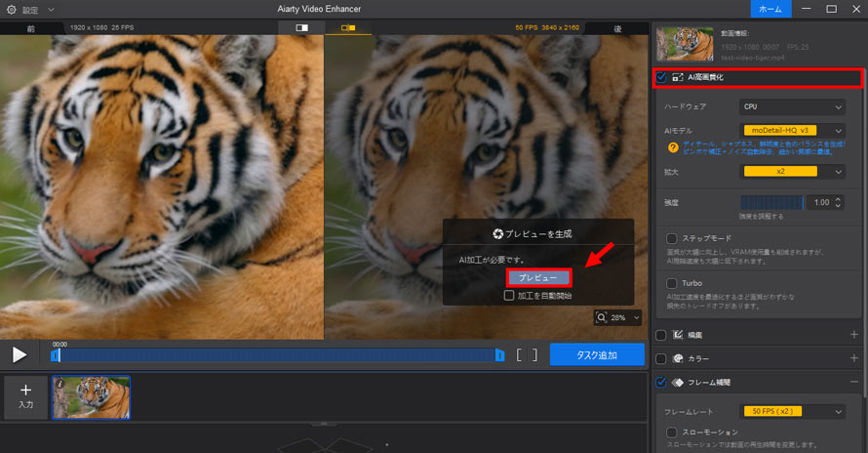Screen dimensions: 868x453
Task: Enable the 編集 checkbox
Action: (661, 335)
